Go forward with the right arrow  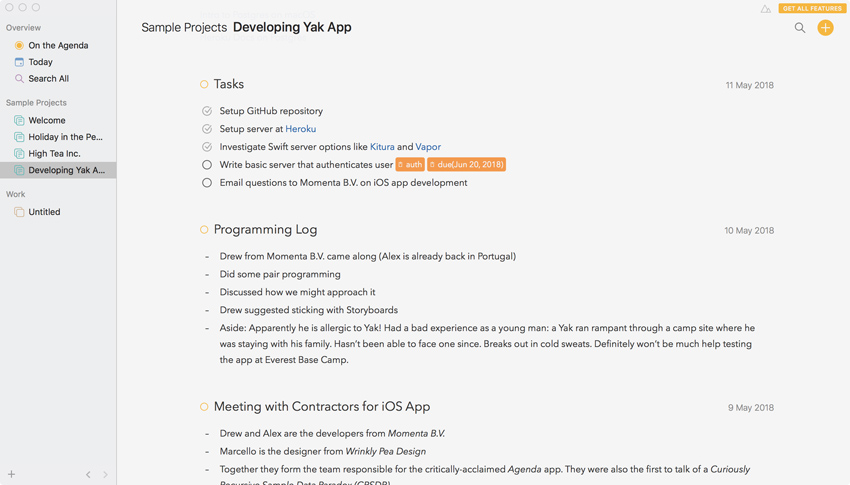click(105, 474)
